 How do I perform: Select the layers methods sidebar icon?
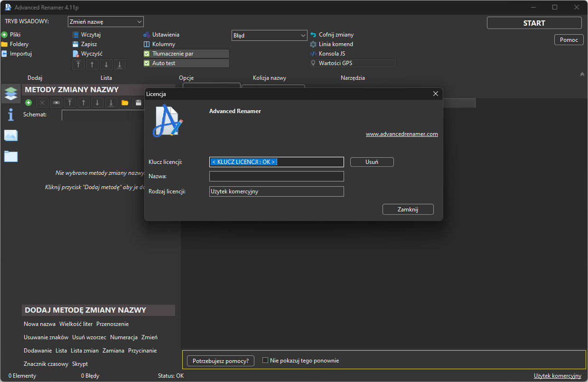(x=11, y=94)
